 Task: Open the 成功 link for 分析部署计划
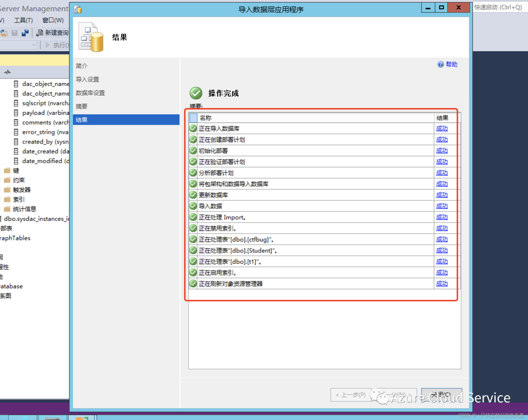(x=442, y=173)
